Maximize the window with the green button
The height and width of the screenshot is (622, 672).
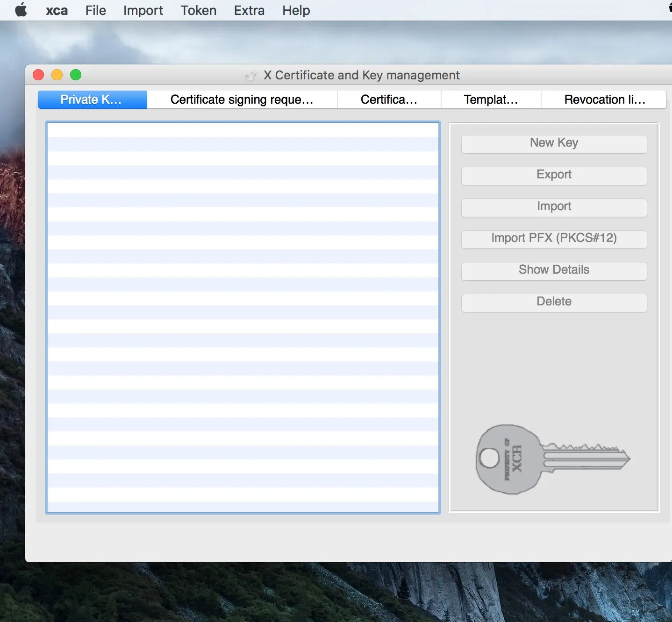[76, 75]
